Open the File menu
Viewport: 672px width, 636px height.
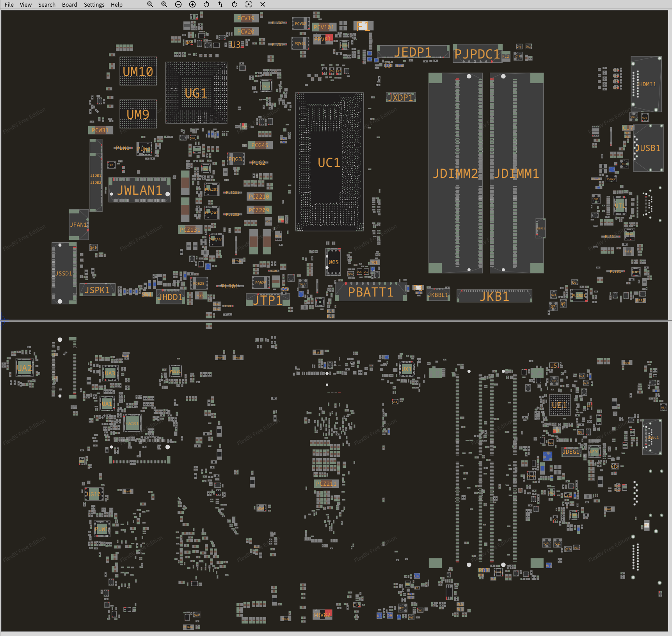[9, 5]
